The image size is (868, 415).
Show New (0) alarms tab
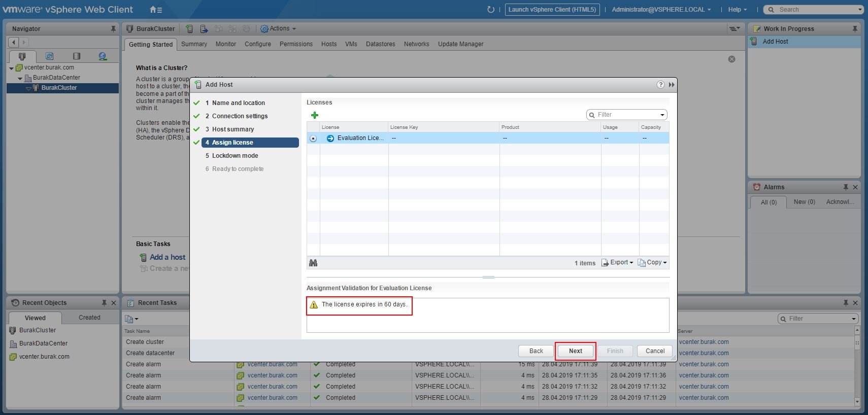point(805,202)
